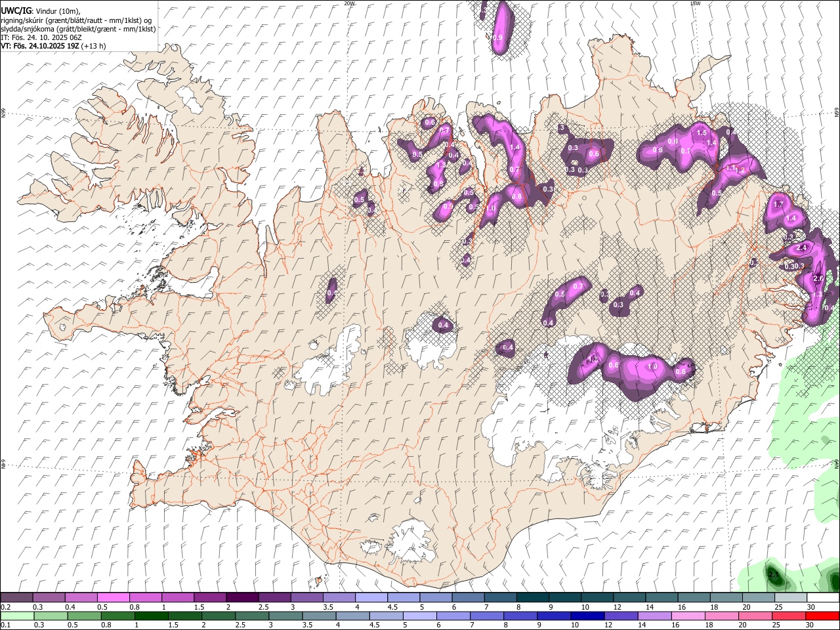Click the white 30 swatch ending the upper legend row
The image size is (840, 630).
click(x=822, y=598)
